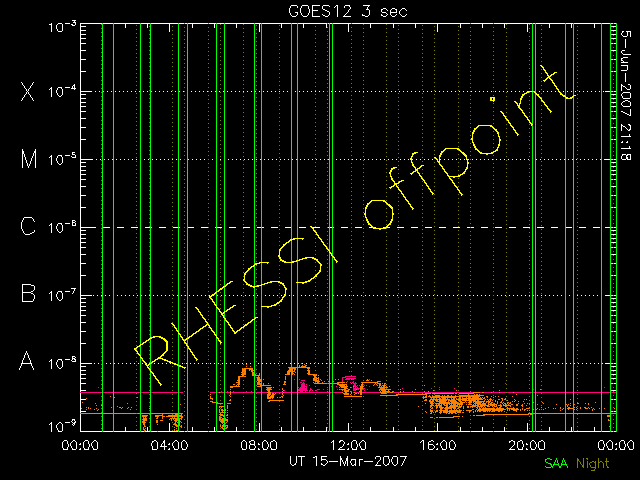Click the UT 15-Mar-2007 date label
The width and height of the screenshot is (640, 480).
pos(348,461)
